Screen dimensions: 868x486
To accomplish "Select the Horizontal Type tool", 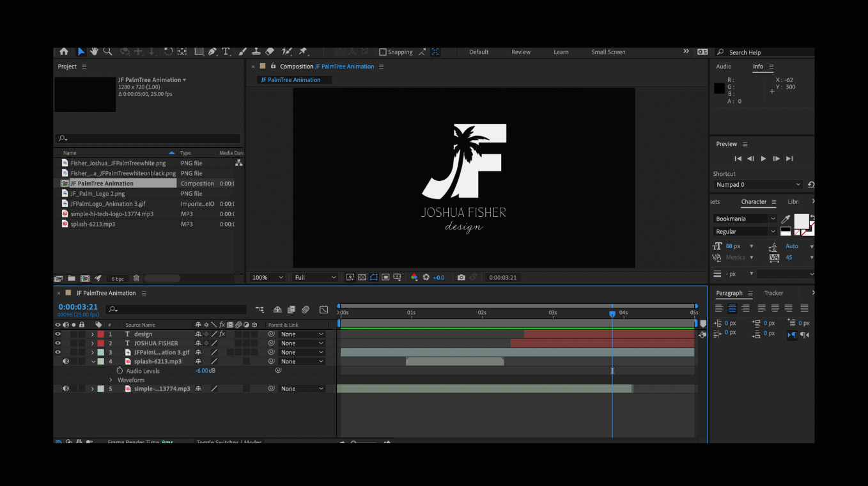I will point(226,52).
